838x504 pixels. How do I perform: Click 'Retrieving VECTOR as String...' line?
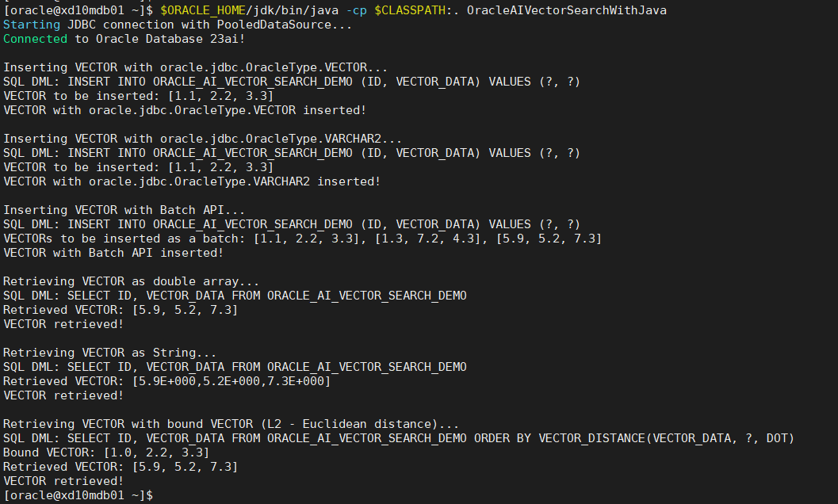109,353
